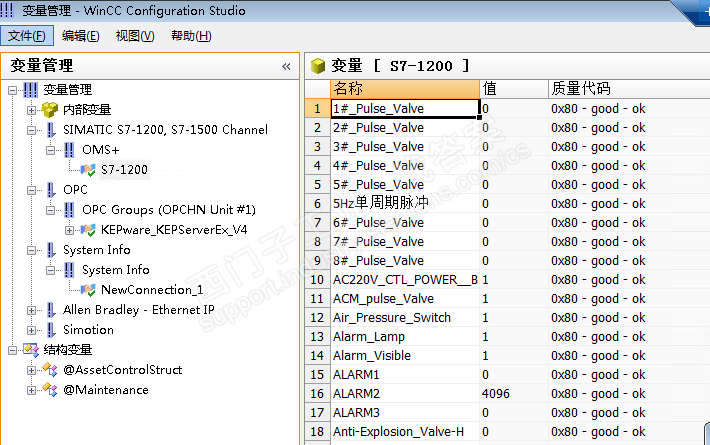Click the OPC channel icon
Viewport: 710px width, 445px height.
pos(51,190)
